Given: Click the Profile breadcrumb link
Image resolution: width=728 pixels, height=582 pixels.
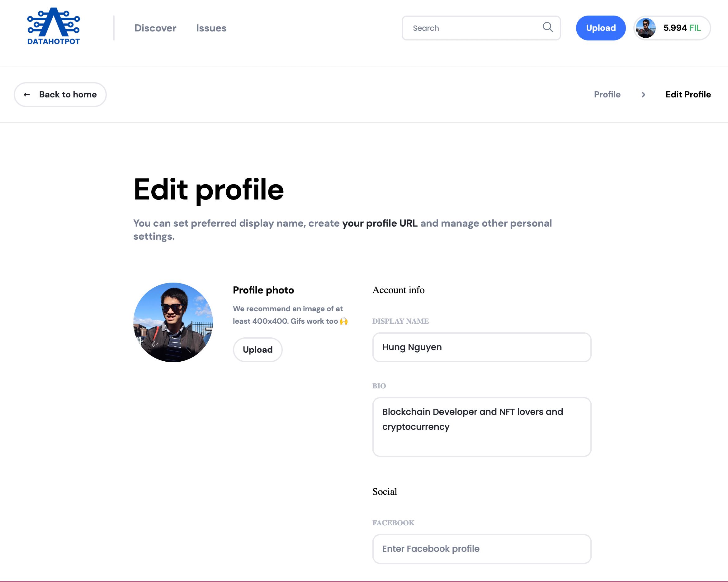Looking at the screenshot, I should click(x=607, y=94).
